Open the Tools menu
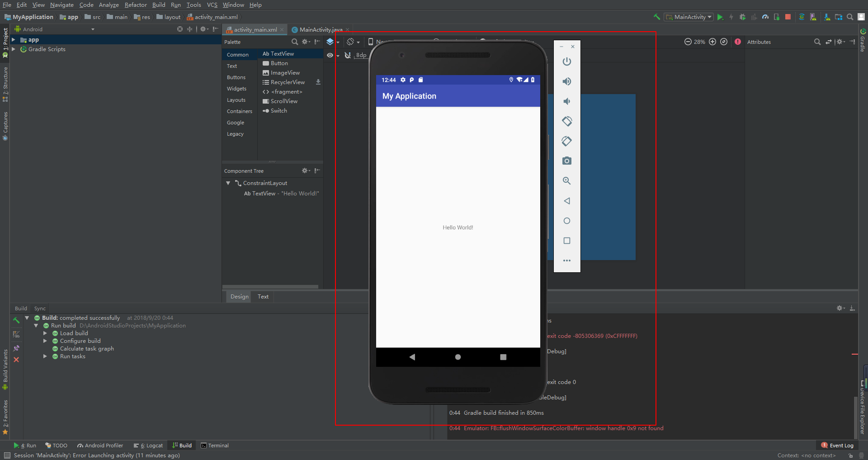Image resolution: width=868 pixels, height=460 pixels. coord(194,5)
